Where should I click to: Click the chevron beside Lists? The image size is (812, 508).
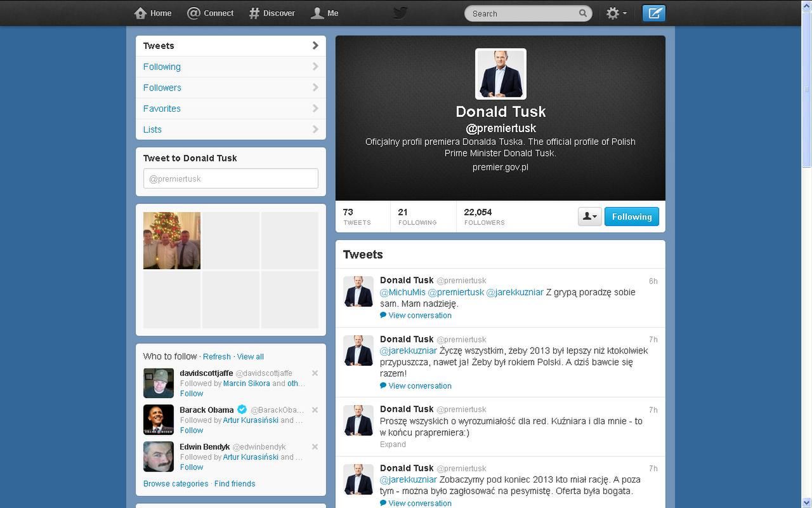[x=315, y=130]
